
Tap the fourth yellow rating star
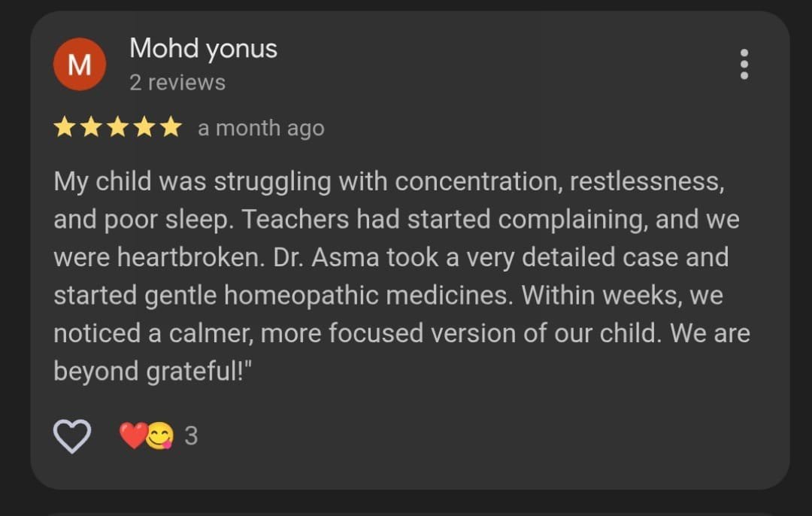tap(144, 128)
